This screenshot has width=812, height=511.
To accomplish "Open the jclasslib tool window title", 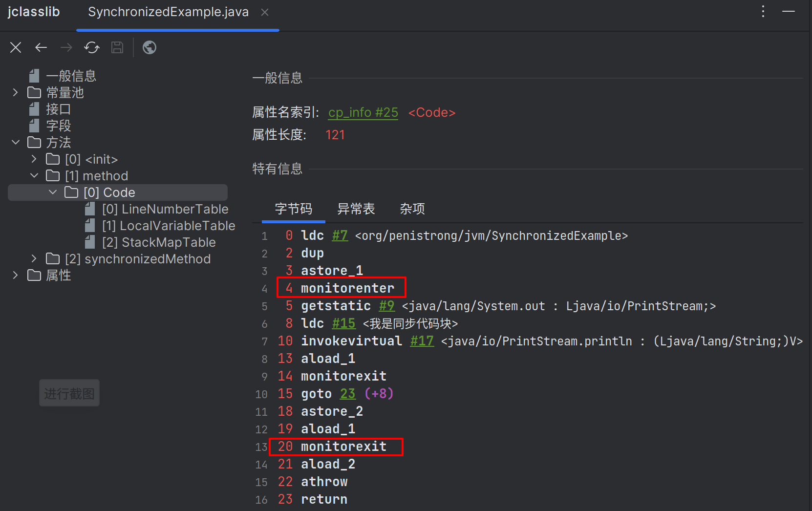I will [x=34, y=12].
